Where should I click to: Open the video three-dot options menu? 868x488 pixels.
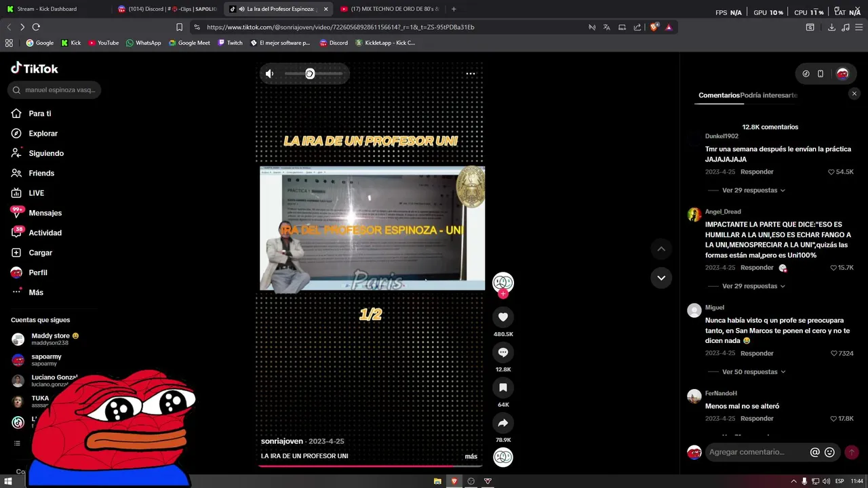coord(471,74)
